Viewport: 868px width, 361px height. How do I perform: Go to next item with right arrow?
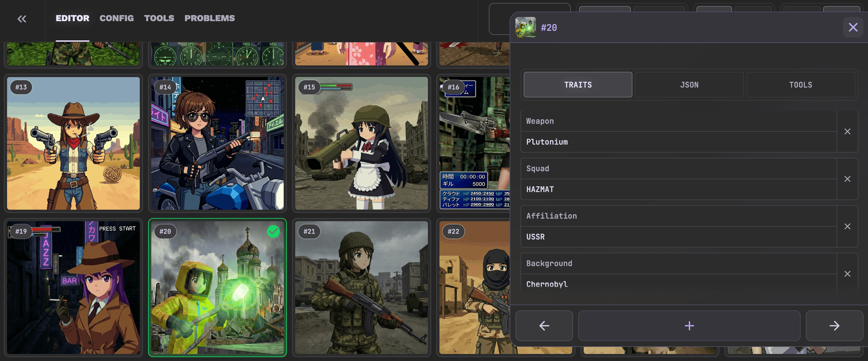834,326
